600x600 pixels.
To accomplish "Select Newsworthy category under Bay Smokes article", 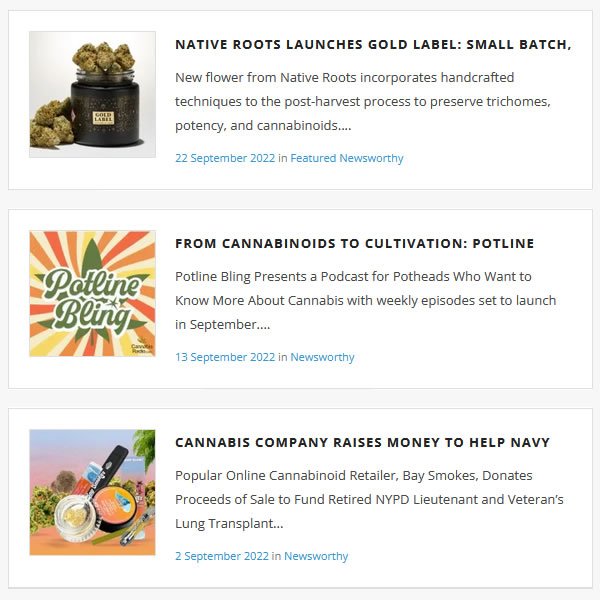I will (316, 556).
